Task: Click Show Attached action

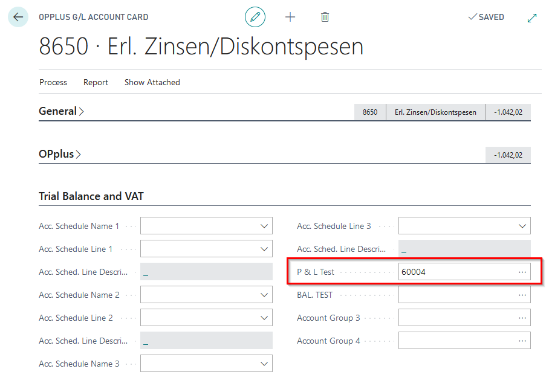Action: [152, 82]
